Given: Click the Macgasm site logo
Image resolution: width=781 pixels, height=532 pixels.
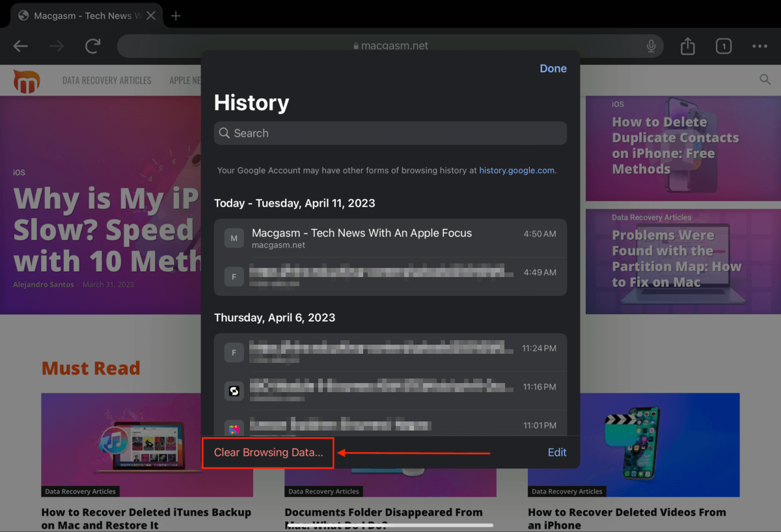Looking at the screenshot, I should [x=27, y=81].
